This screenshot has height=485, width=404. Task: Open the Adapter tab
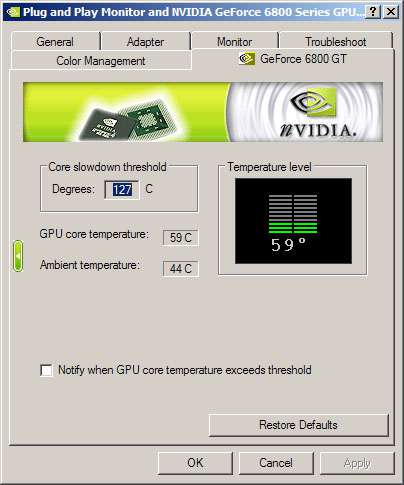(x=145, y=42)
